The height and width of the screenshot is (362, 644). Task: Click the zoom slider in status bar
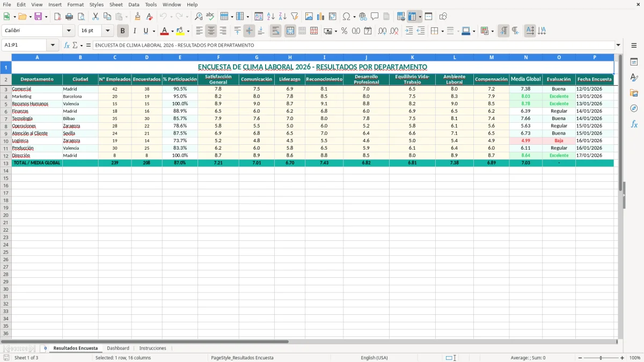coord(601,358)
